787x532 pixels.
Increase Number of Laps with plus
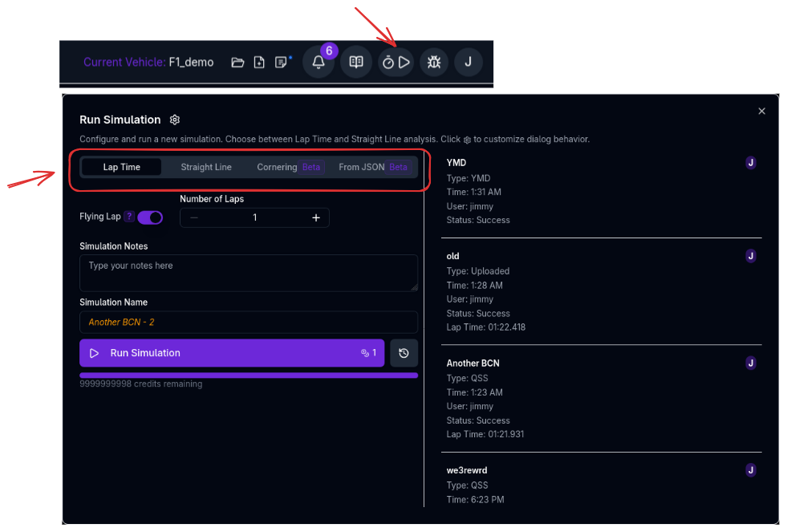(315, 217)
